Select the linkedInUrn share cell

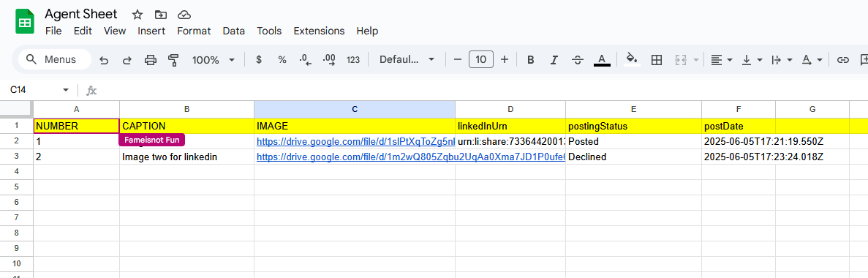click(x=510, y=142)
